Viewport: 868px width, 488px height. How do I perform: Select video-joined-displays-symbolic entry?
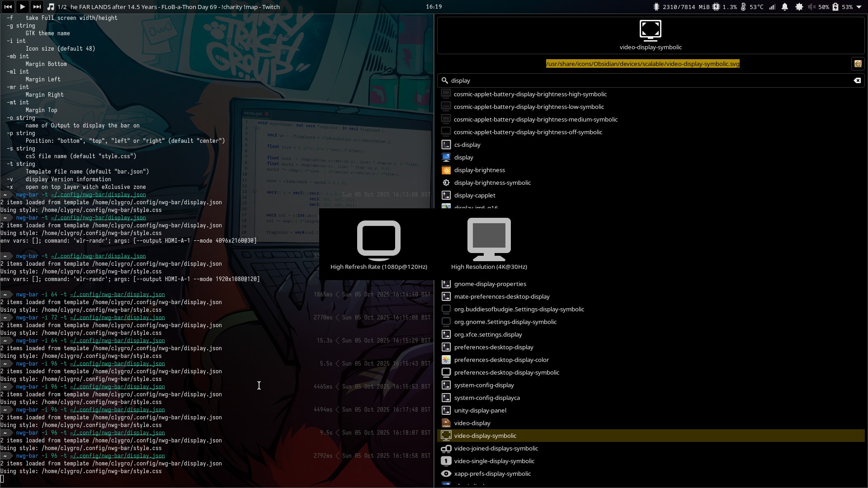495,448
